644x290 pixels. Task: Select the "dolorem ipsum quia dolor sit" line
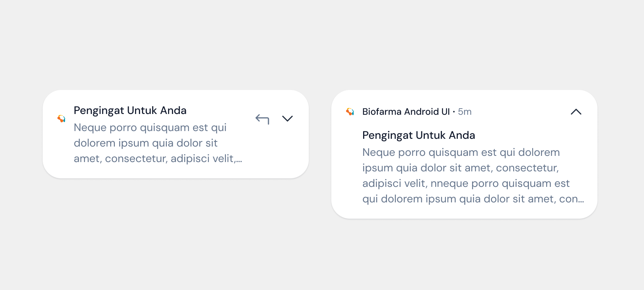click(x=145, y=143)
